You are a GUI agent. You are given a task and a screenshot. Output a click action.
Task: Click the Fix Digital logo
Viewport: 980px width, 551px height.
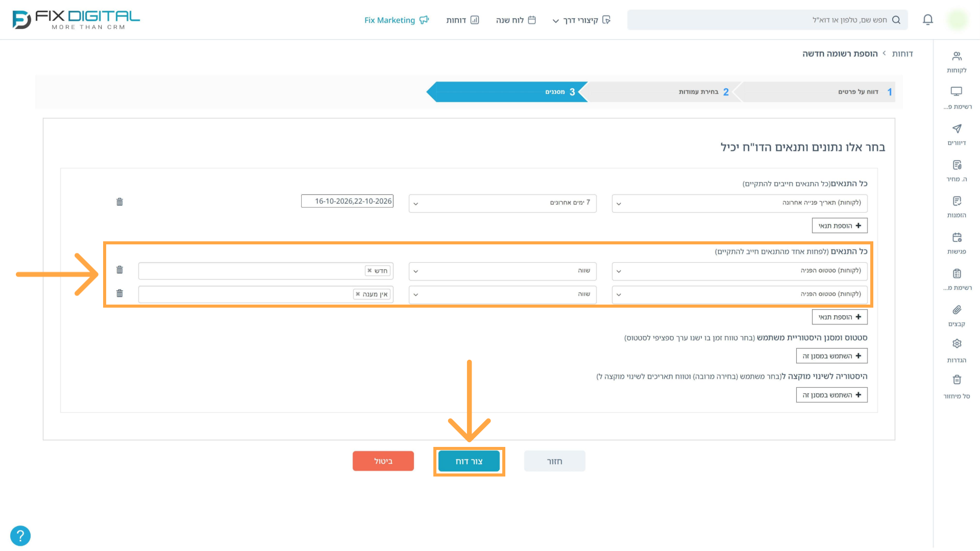click(76, 20)
